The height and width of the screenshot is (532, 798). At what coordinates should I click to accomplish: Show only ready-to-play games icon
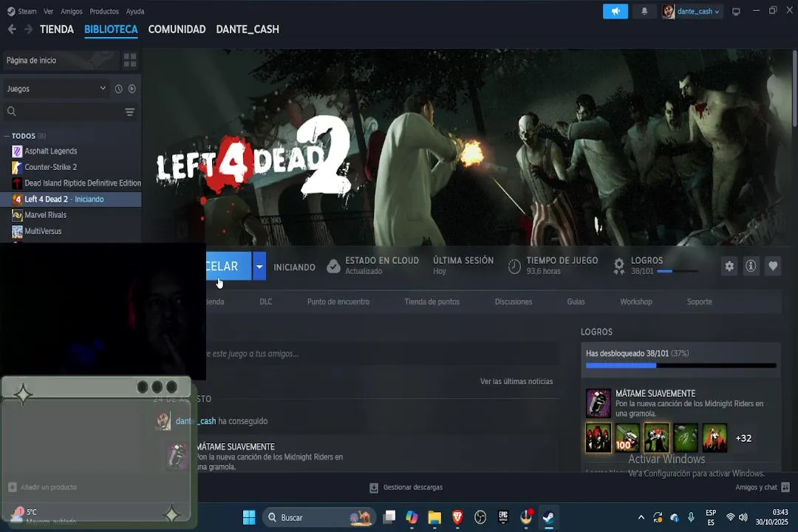pos(132,89)
